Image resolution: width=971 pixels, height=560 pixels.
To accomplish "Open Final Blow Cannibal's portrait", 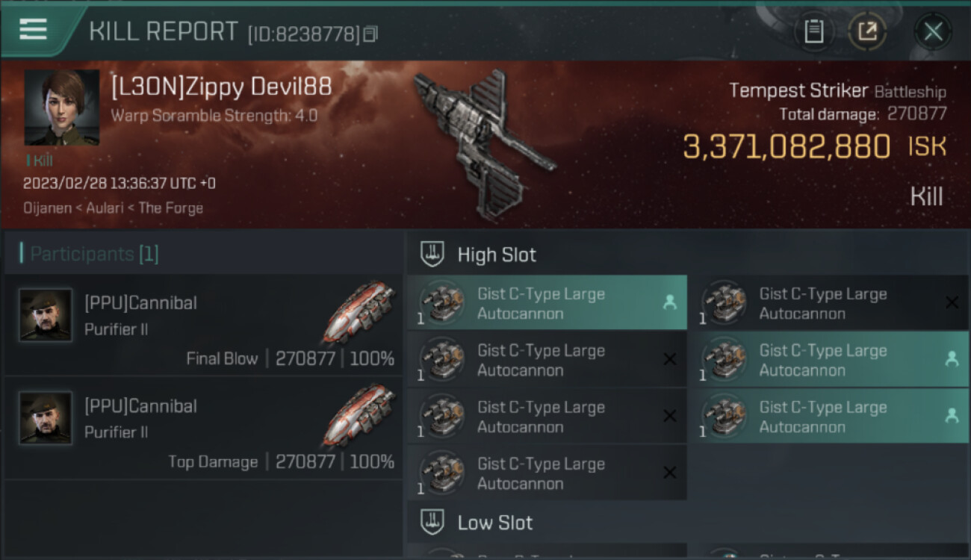I will tap(46, 315).
